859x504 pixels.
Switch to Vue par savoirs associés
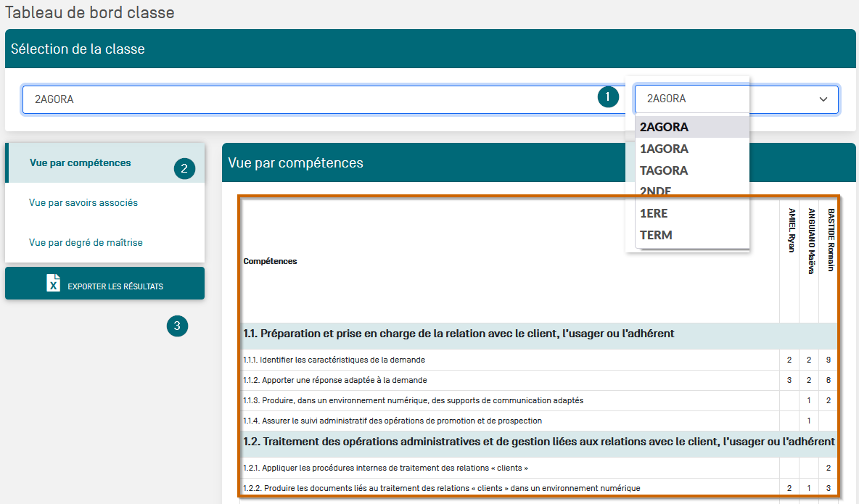click(83, 203)
